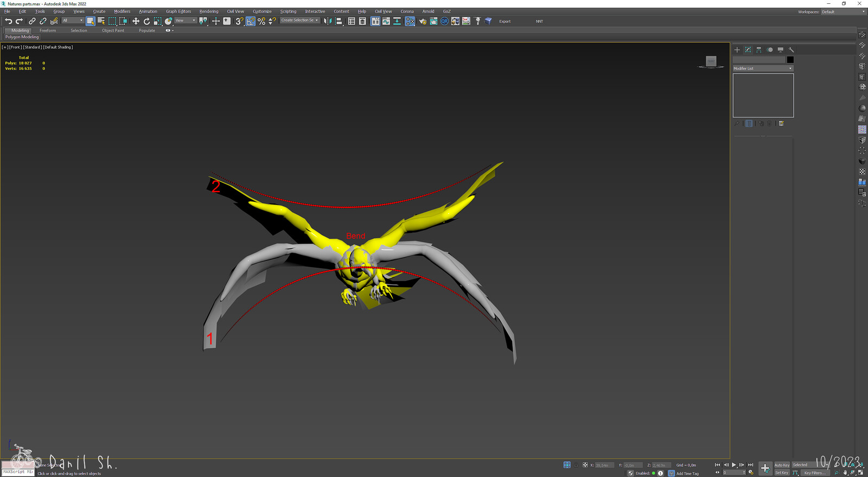Toggle the Angle Snap button
The width and height of the screenshot is (868, 477).
[250, 21]
